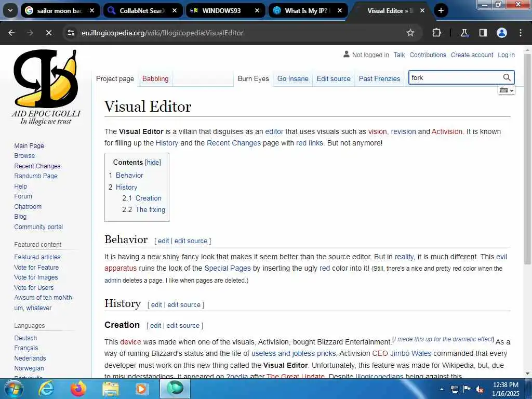532x399 pixels.
Task: Open the Extensions puzzle icon
Action: [436, 33]
